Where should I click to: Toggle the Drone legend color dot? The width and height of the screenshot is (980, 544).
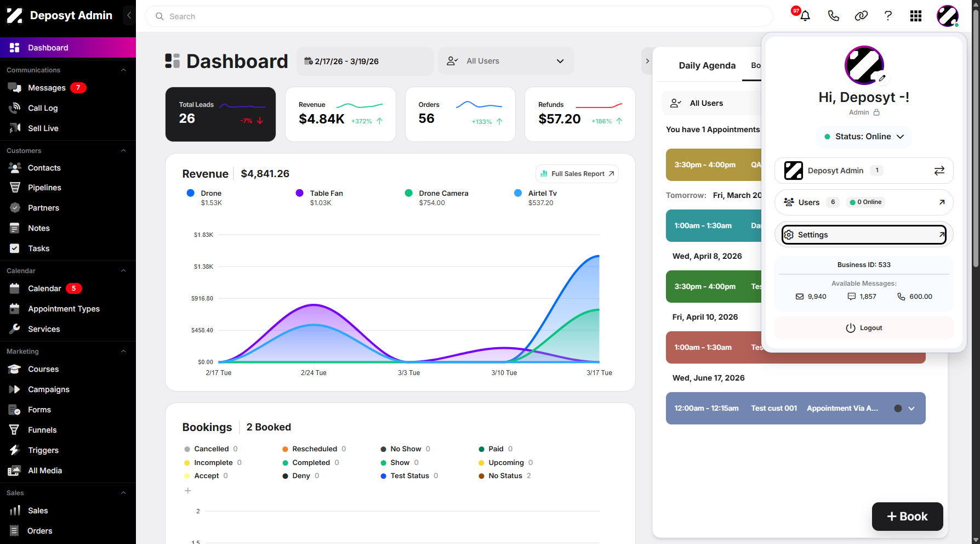tap(191, 193)
